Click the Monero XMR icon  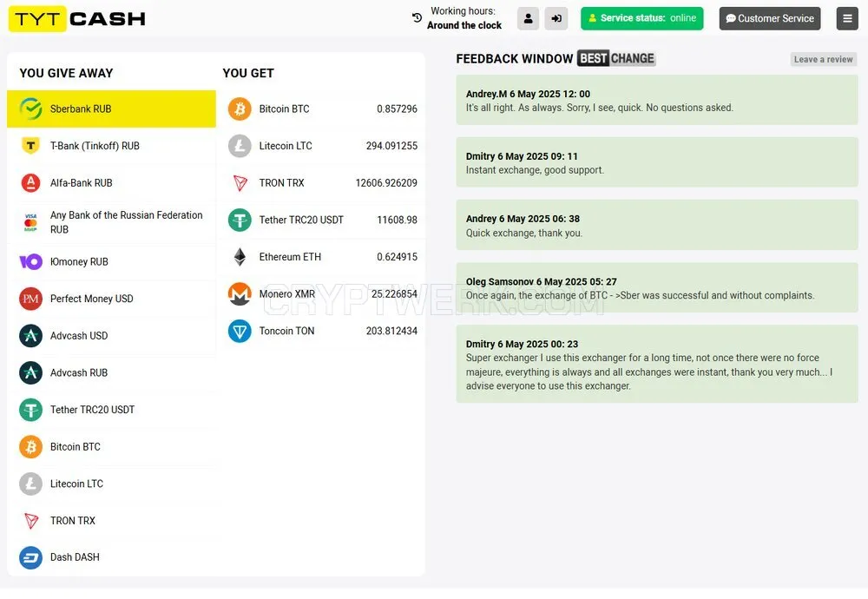pos(240,294)
